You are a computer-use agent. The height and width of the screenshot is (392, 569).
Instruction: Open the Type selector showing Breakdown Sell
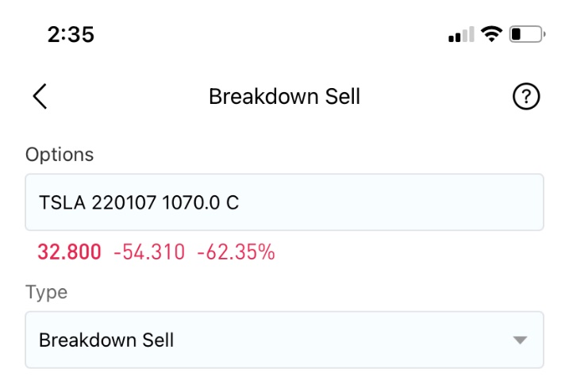284,340
